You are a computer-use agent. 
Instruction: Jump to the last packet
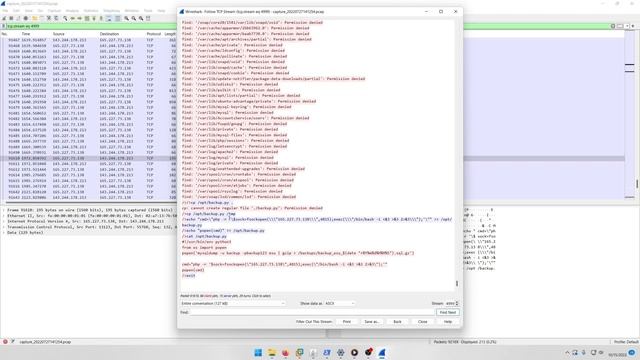[101, 18]
